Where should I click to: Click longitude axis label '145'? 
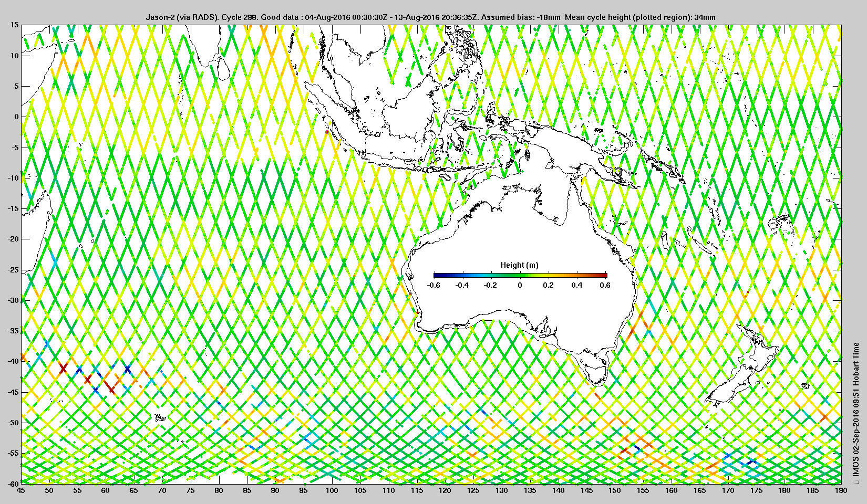coord(586,490)
